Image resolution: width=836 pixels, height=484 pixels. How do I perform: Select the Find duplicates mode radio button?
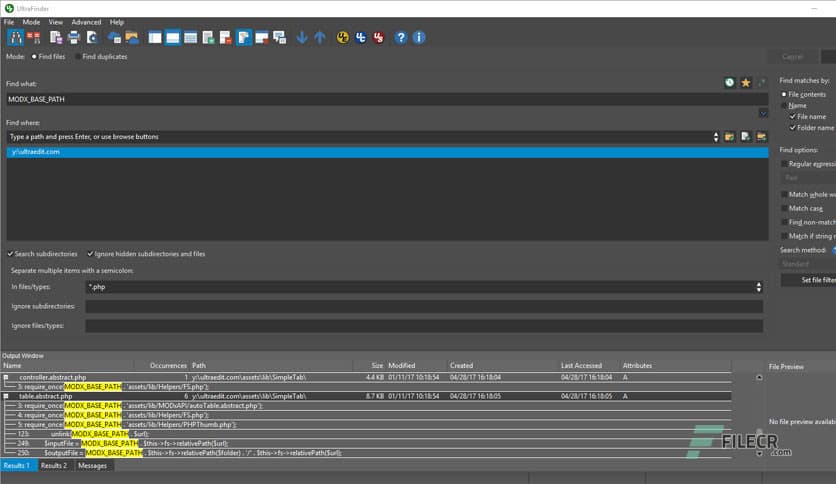pos(77,57)
